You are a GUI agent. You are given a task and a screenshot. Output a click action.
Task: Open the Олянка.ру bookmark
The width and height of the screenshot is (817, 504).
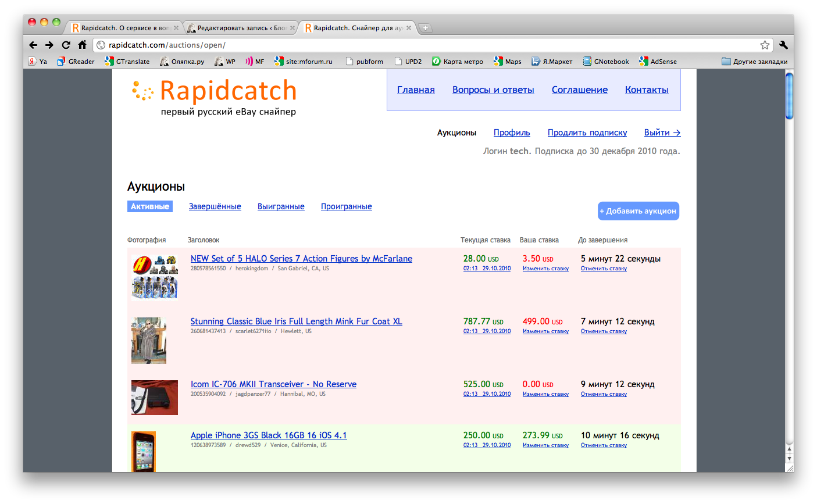point(182,61)
